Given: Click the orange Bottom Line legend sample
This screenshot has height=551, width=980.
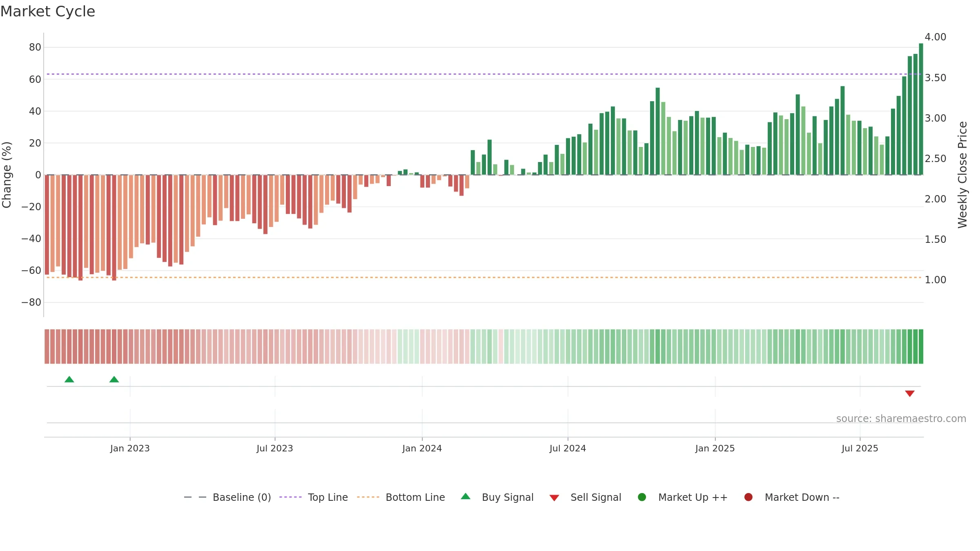Looking at the screenshot, I should click(x=368, y=497).
